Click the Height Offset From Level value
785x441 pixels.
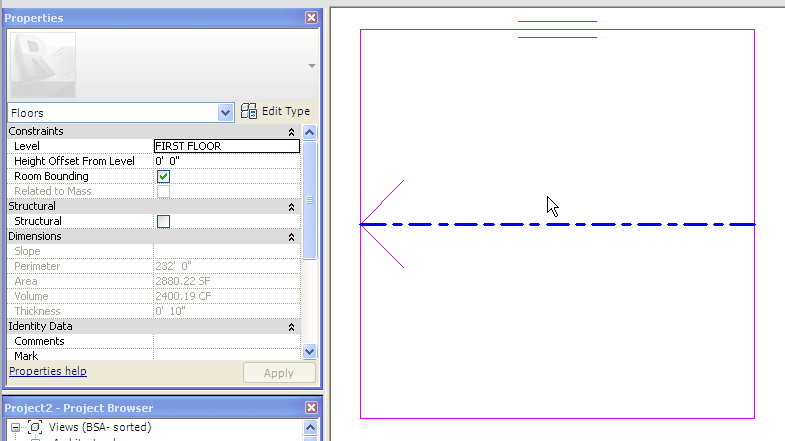tap(227, 161)
